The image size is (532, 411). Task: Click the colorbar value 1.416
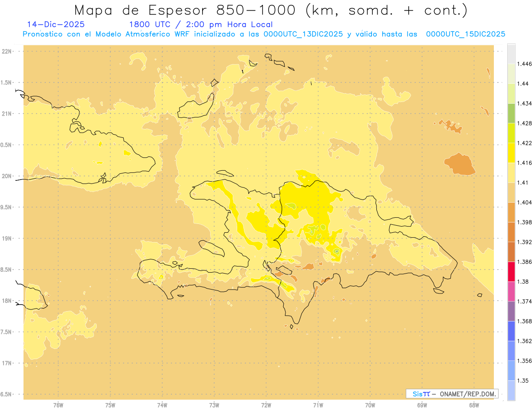pos(525,163)
